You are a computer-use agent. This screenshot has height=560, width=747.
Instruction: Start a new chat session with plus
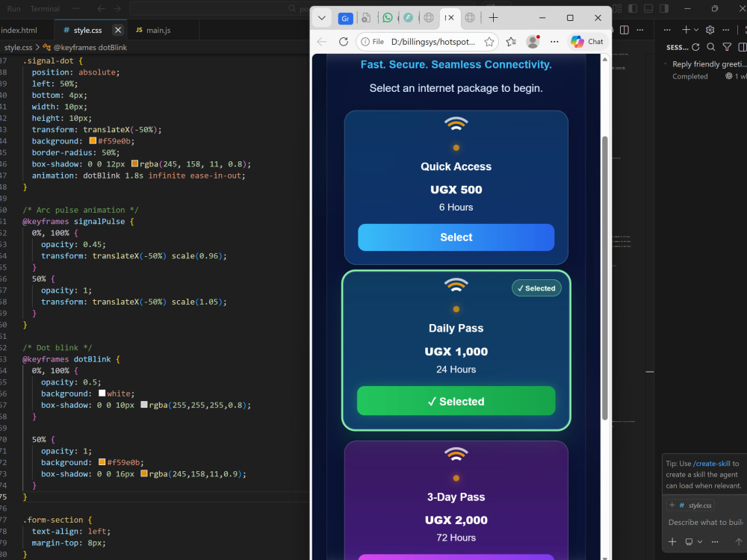tap(686, 30)
